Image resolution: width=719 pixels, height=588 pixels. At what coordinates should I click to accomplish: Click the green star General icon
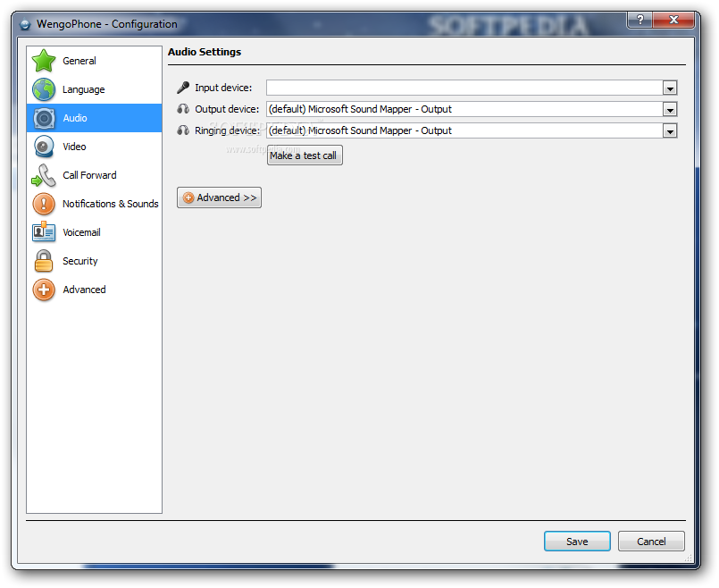pyautogui.click(x=44, y=61)
